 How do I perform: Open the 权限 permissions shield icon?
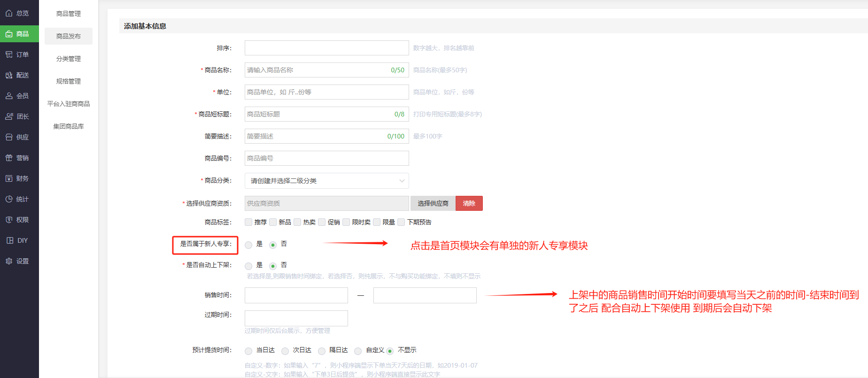9,220
